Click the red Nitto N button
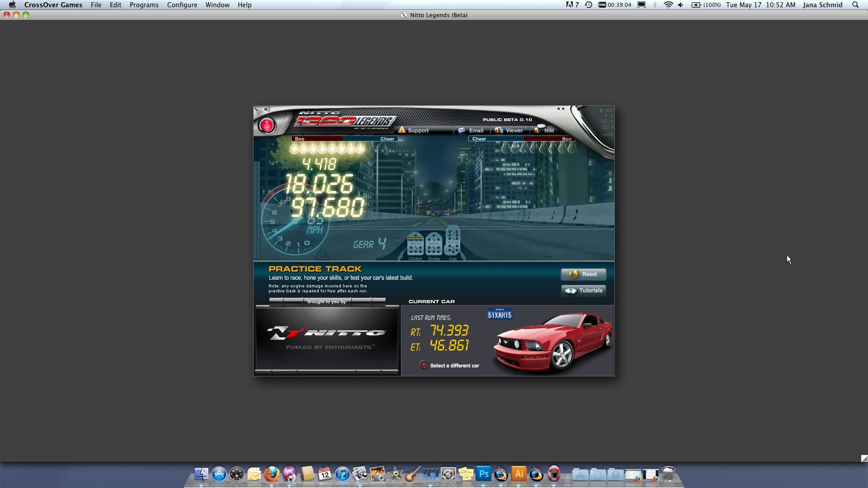 [268, 124]
